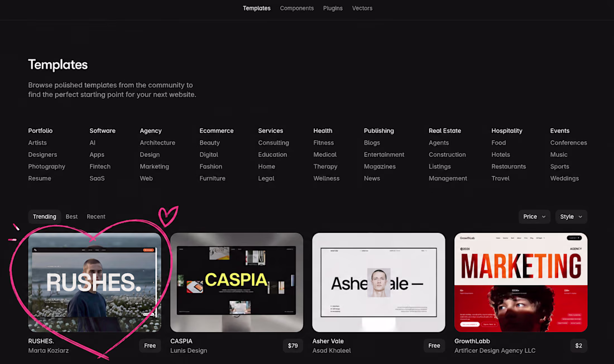Open the Real Estate category
The height and width of the screenshot is (364, 614).
coord(445,131)
